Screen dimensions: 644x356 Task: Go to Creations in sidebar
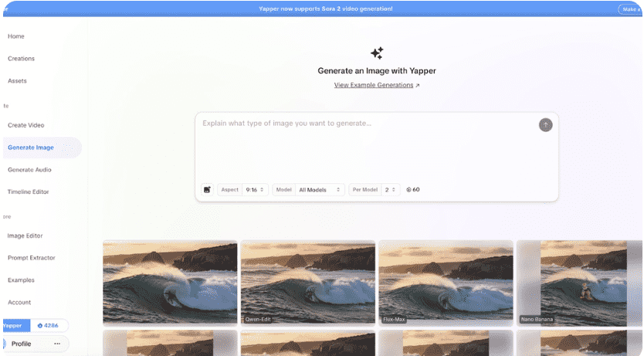(21, 59)
